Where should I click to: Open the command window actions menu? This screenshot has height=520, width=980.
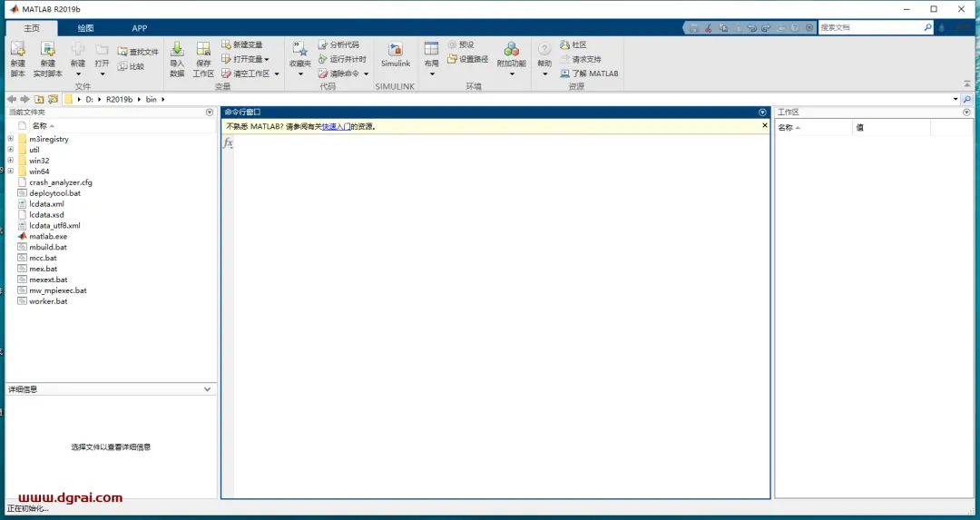(x=762, y=113)
